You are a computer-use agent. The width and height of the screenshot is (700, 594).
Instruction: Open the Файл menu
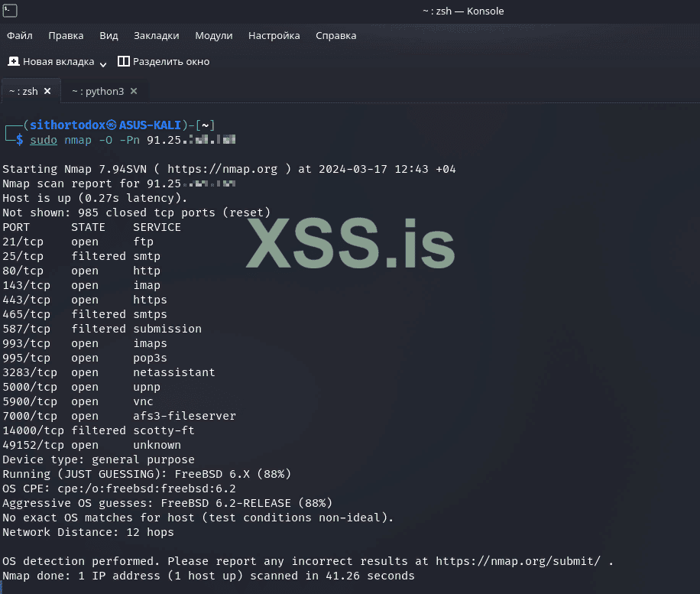coord(20,36)
